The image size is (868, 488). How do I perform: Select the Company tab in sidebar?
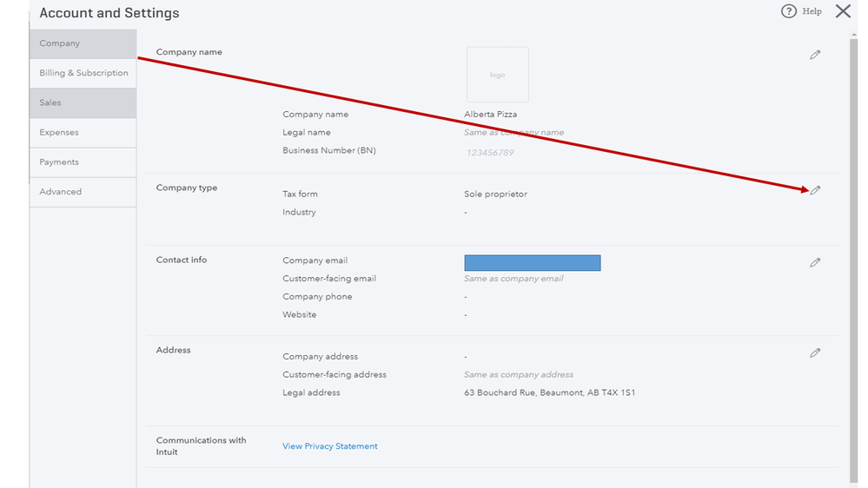pyautogui.click(x=83, y=43)
